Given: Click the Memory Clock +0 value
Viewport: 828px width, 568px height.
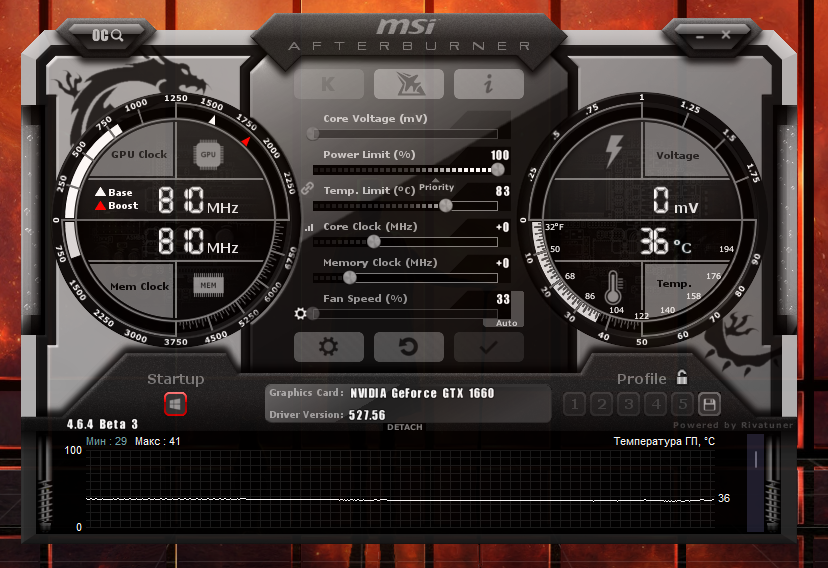Looking at the screenshot, I should coord(503,263).
